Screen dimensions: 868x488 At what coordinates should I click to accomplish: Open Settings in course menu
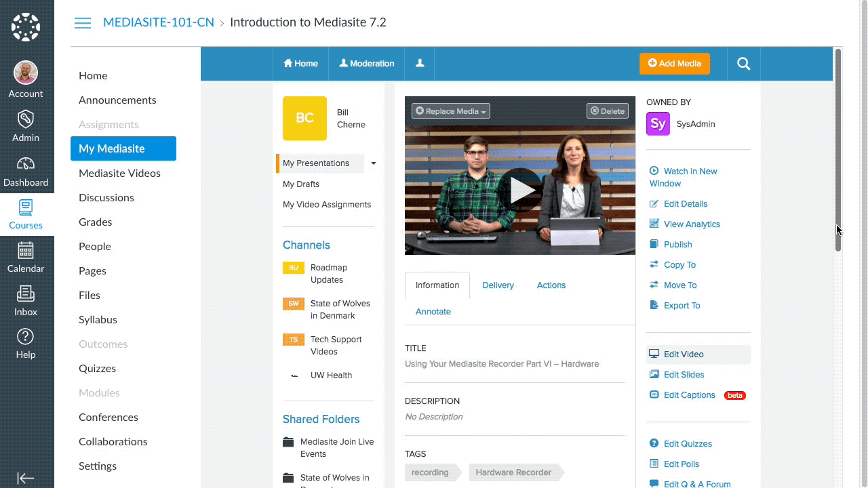click(x=98, y=466)
